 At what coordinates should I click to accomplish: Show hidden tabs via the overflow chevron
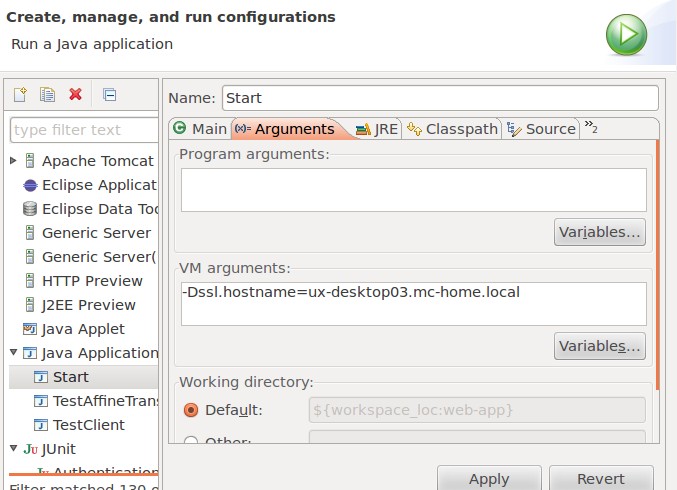click(x=590, y=127)
